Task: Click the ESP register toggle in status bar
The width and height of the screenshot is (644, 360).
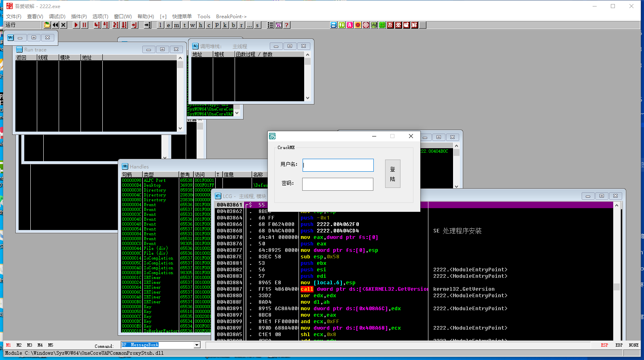Action: (604, 345)
